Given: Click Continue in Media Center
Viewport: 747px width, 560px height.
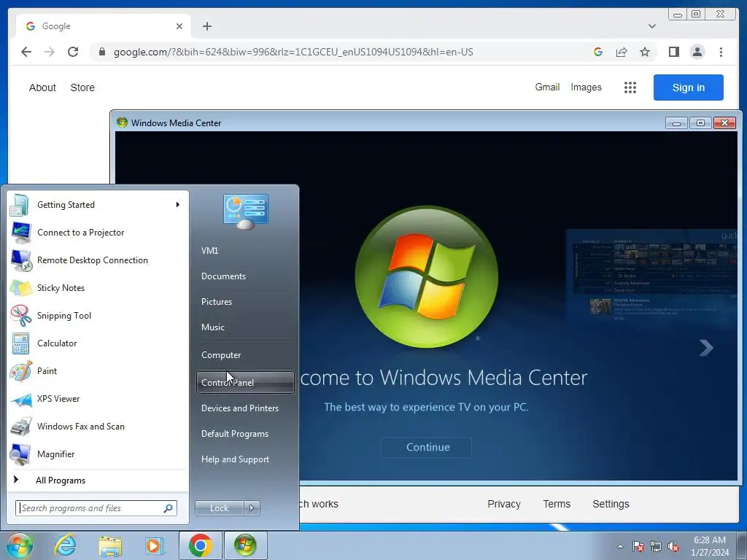Looking at the screenshot, I should pyautogui.click(x=426, y=447).
